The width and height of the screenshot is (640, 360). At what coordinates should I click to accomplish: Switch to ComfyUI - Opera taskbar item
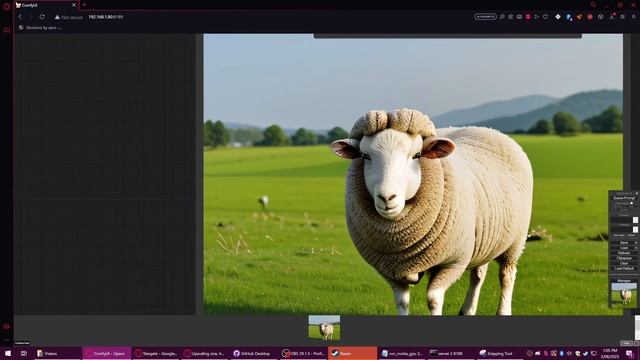[x=107, y=353]
